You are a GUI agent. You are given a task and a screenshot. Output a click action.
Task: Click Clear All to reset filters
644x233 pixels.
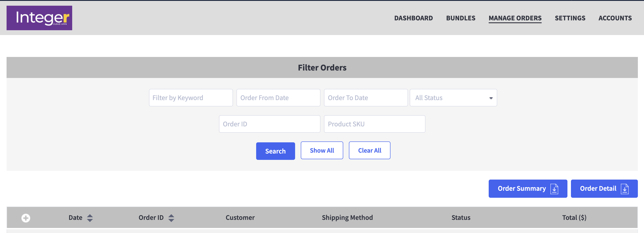(x=369, y=150)
